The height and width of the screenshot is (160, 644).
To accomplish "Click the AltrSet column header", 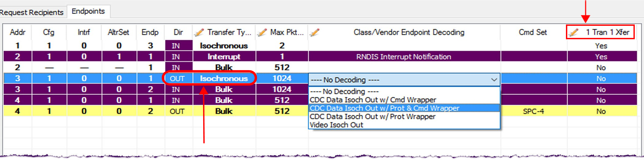I will (x=119, y=32).
